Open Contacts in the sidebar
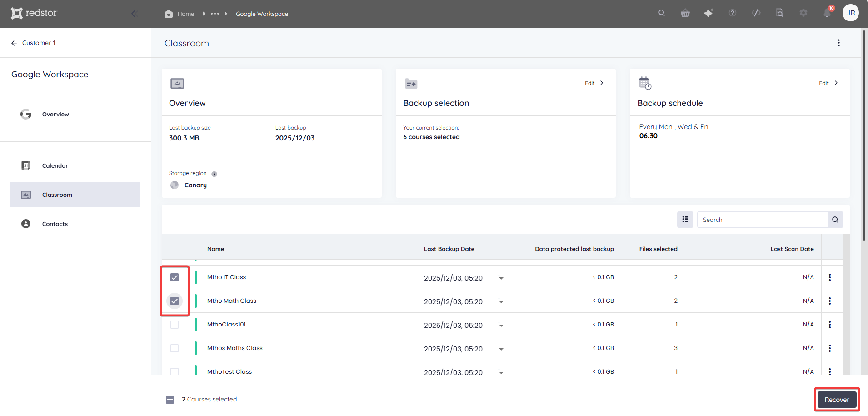This screenshot has height=416, width=868. pos(55,224)
